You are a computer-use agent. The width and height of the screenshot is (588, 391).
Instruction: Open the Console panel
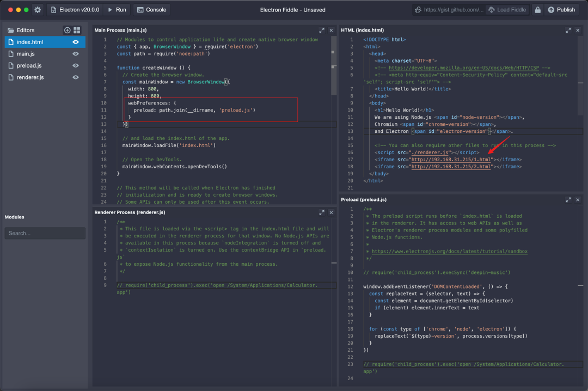click(151, 10)
